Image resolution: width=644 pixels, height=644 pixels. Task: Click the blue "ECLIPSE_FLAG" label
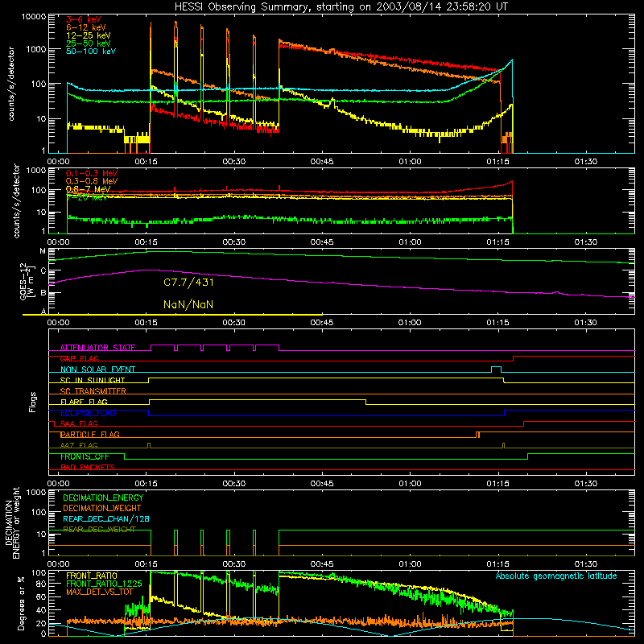pyautogui.click(x=88, y=413)
